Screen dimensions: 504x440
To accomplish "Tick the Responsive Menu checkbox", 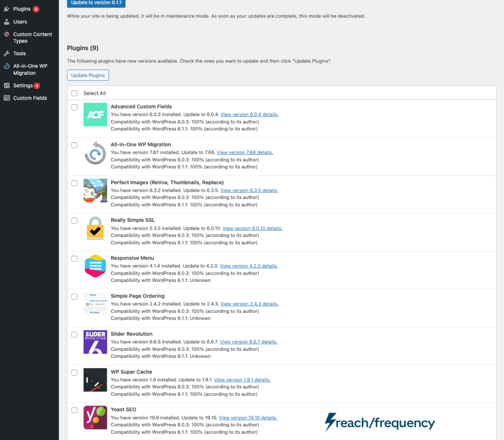I will pos(74,259).
